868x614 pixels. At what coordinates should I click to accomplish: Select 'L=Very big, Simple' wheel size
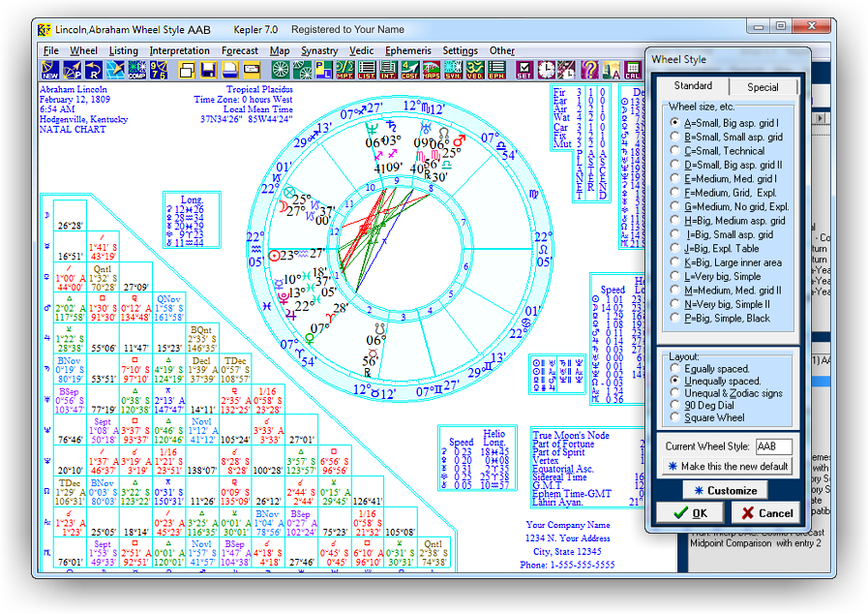point(715,276)
